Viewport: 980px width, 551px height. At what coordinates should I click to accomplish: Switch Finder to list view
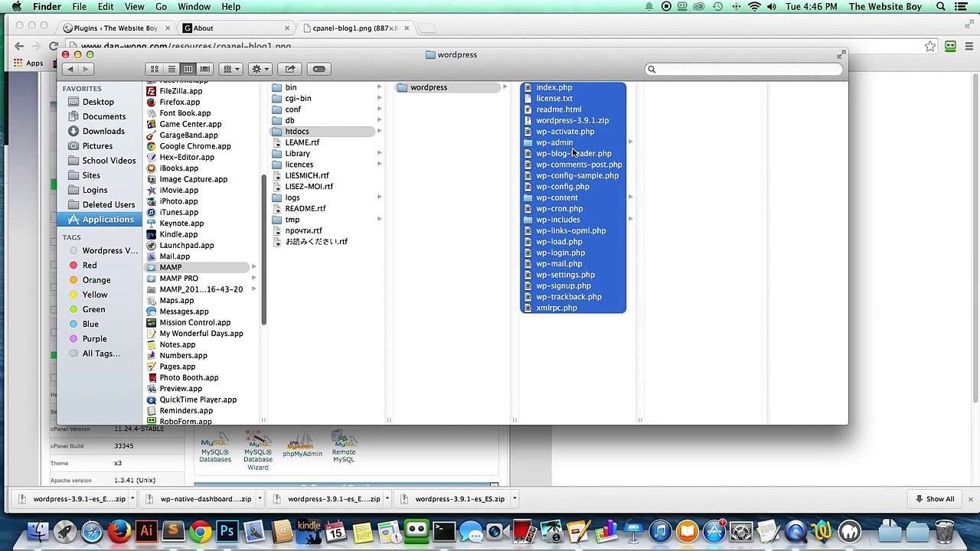tap(171, 69)
